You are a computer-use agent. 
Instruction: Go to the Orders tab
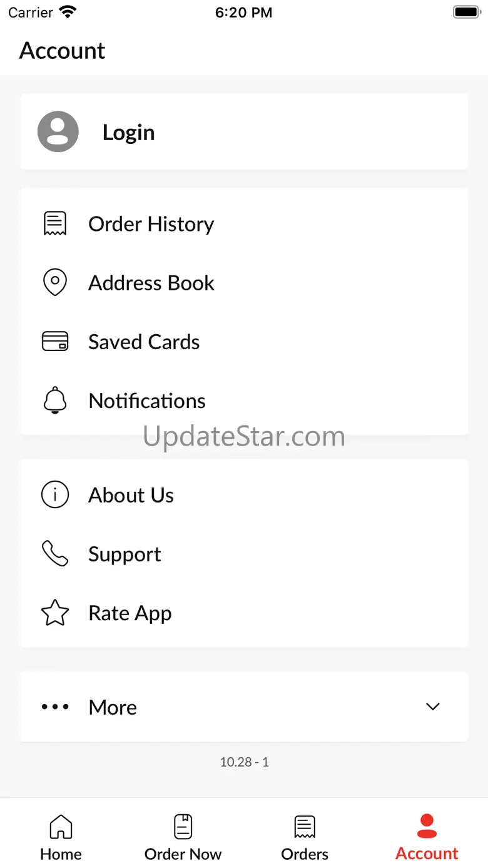coord(305,837)
